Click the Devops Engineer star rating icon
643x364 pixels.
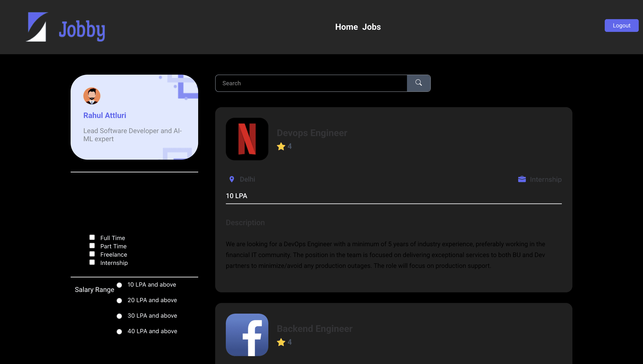click(x=281, y=146)
